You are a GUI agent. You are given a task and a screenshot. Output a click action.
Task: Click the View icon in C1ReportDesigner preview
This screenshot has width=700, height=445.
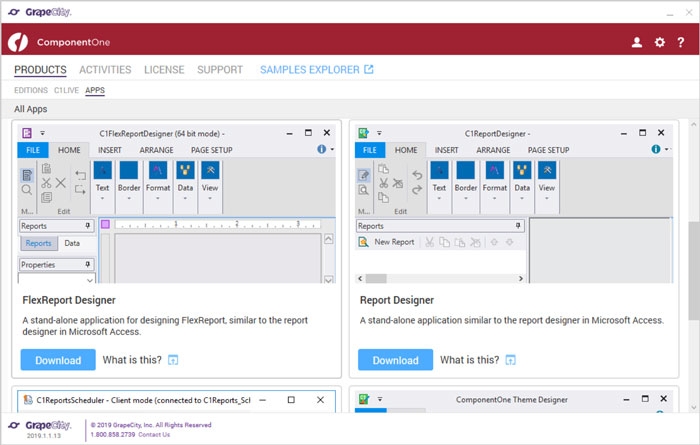[x=547, y=171]
